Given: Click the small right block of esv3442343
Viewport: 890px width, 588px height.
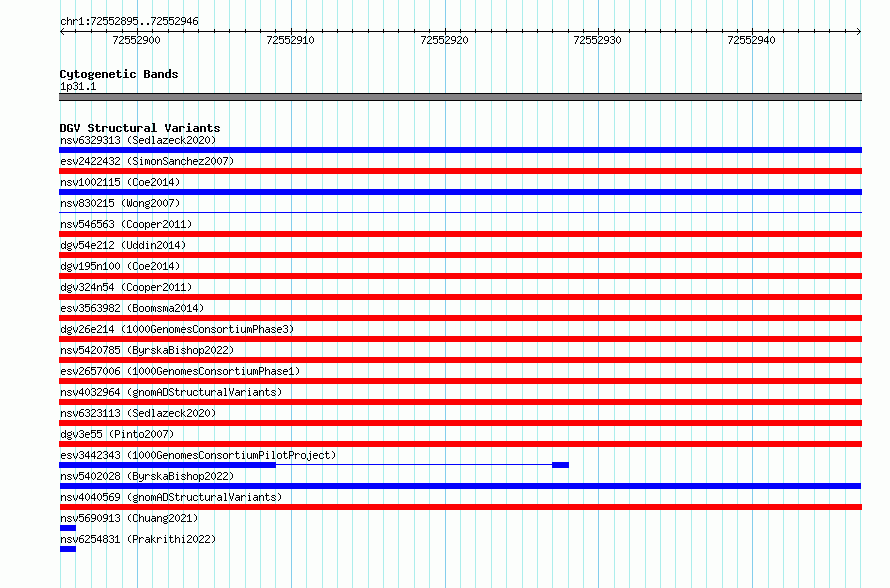Looking at the screenshot, I should point(561,465).
